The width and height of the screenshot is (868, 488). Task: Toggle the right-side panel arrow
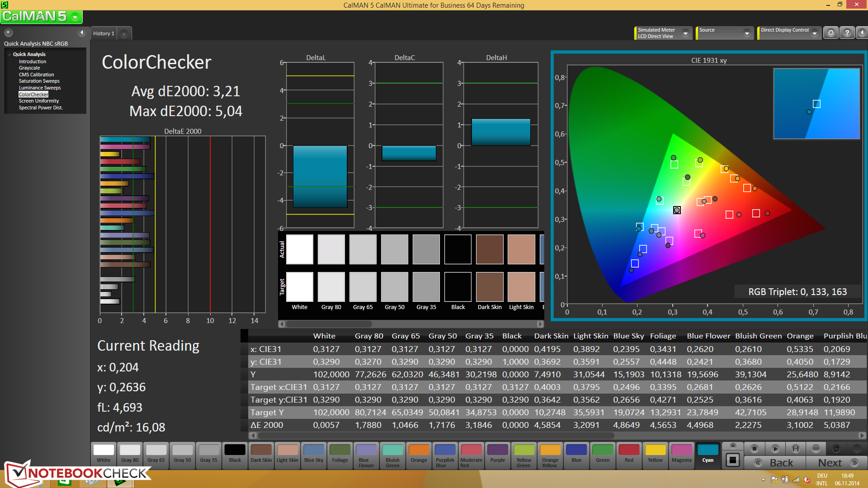(862, 33)
